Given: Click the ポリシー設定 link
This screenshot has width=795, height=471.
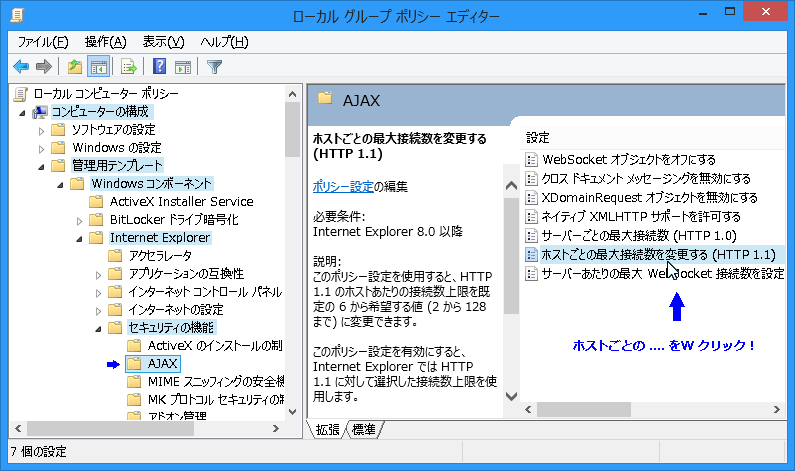Looking at the screenshot, I should tap(343, 187).
